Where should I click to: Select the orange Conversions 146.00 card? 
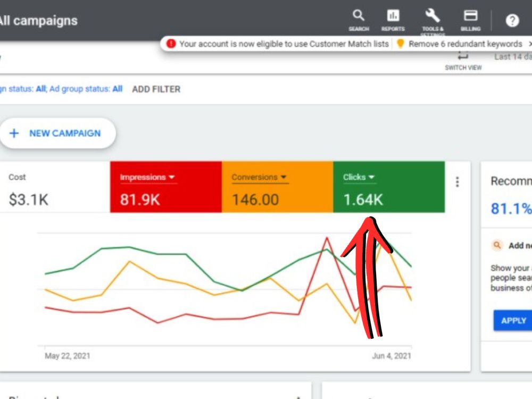(x=278, y=187)
